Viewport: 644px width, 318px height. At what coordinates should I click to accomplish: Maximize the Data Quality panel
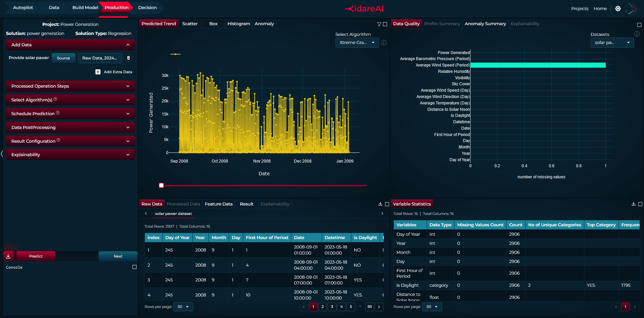(639, 25)
